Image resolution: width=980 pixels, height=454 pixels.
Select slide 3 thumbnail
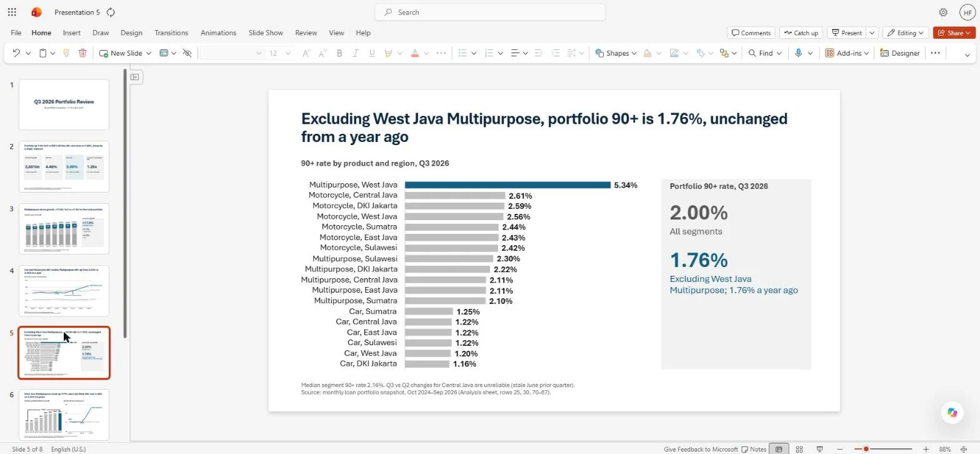pos(64,229)
